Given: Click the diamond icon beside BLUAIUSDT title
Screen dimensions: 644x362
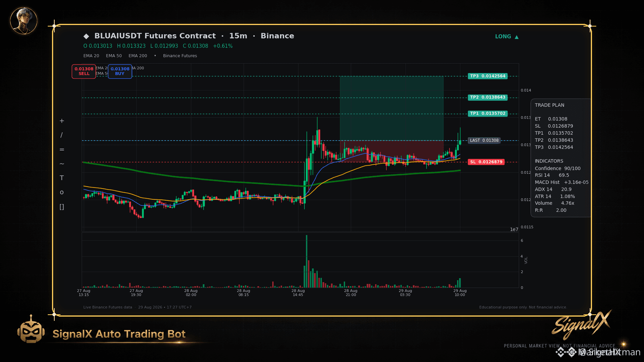Looking at the screenshot, I should (x=86, y=36).
